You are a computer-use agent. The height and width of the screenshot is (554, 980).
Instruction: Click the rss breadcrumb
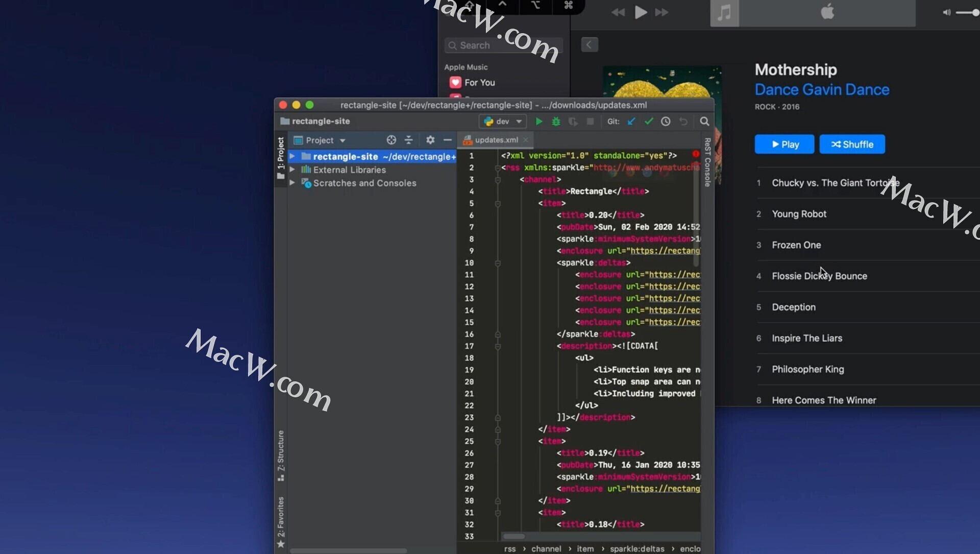pyautogui.click(x=510, y=549)
